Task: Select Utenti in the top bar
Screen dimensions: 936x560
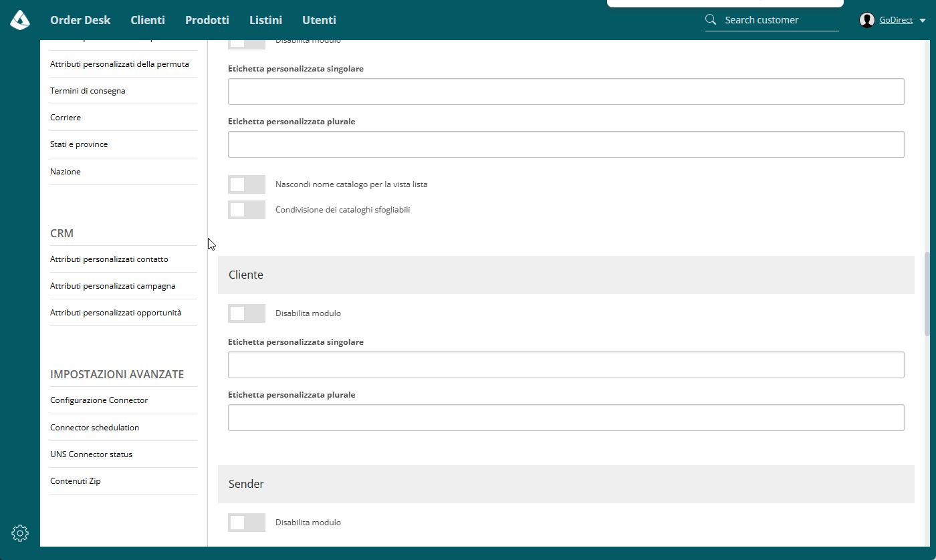Action: (319, 20)
